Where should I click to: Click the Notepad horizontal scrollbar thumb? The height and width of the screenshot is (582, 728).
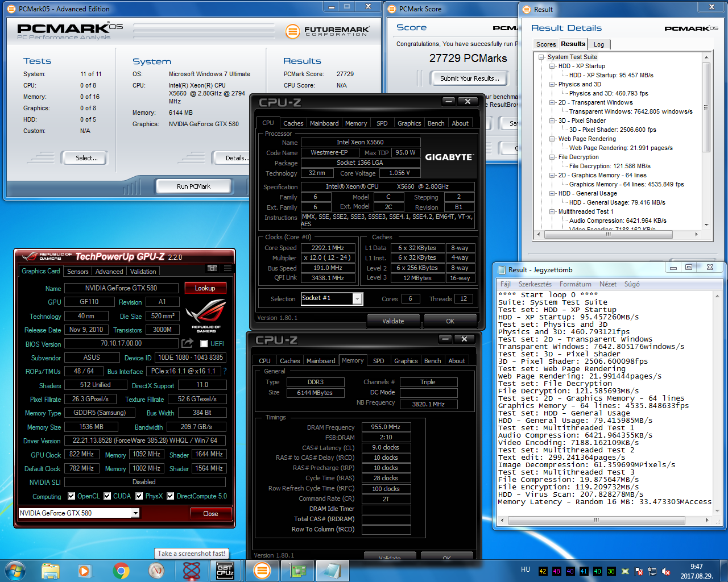(x=596, y=520)
